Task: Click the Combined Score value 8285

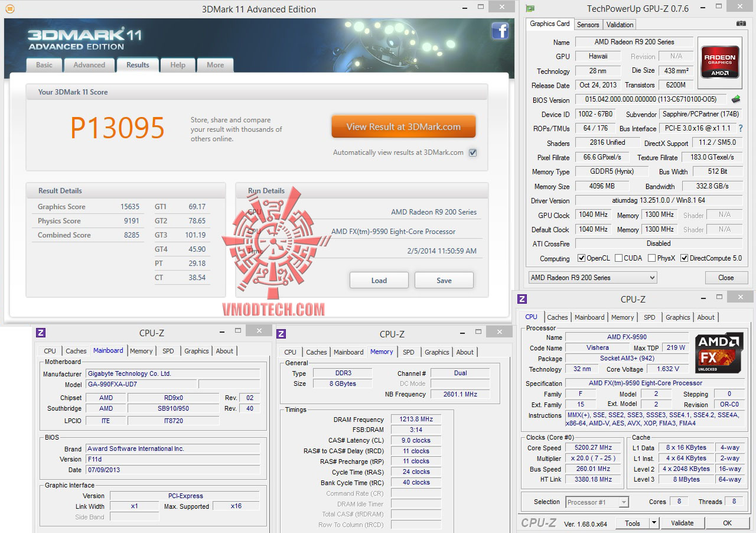Action: (x=132, y=235)
